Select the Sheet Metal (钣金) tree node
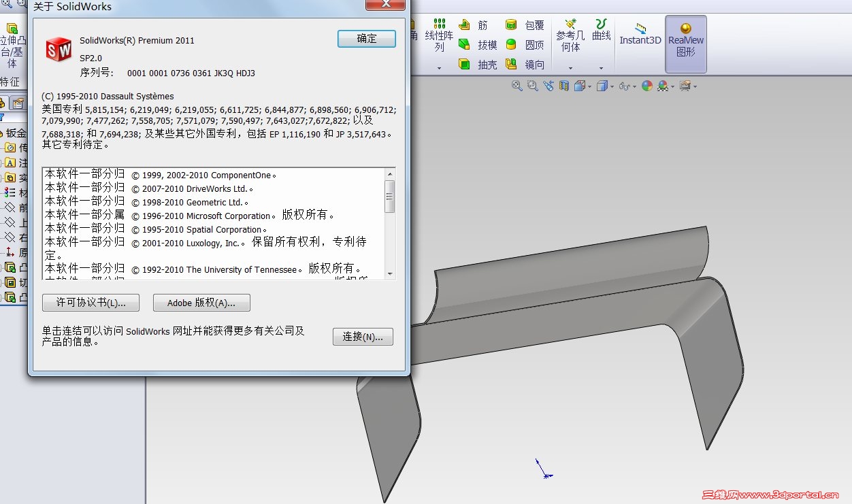The width and height of the screenshot is (852, 504). point(14,133)
